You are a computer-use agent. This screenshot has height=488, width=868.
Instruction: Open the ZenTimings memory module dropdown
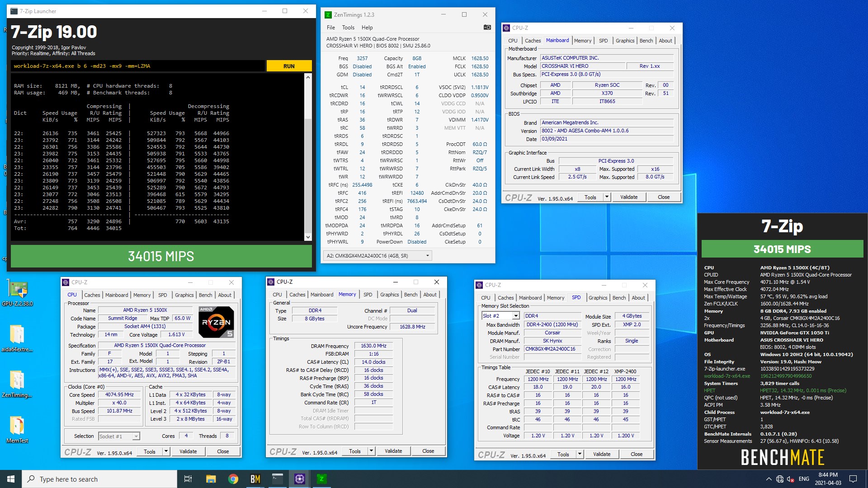click(x=377, y=256)
